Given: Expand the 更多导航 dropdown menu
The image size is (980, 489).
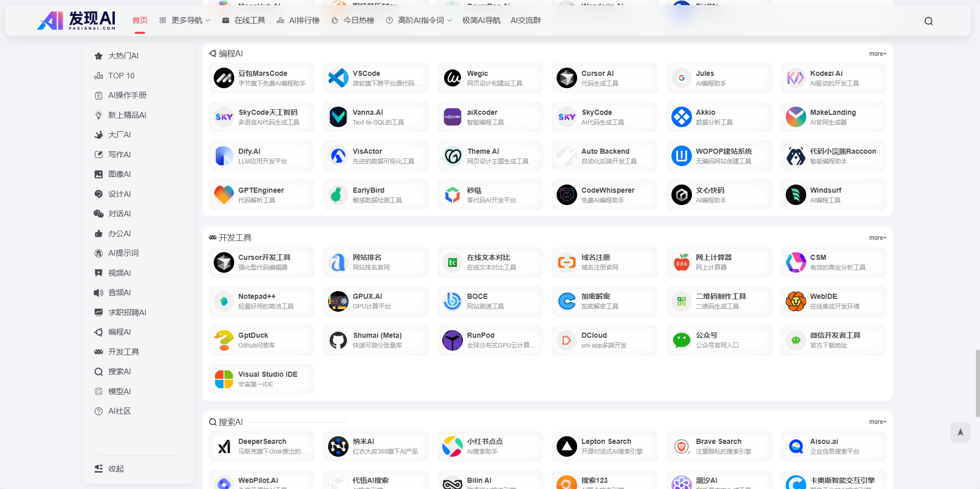Looking at the screenshot, I should click(185, 21).
